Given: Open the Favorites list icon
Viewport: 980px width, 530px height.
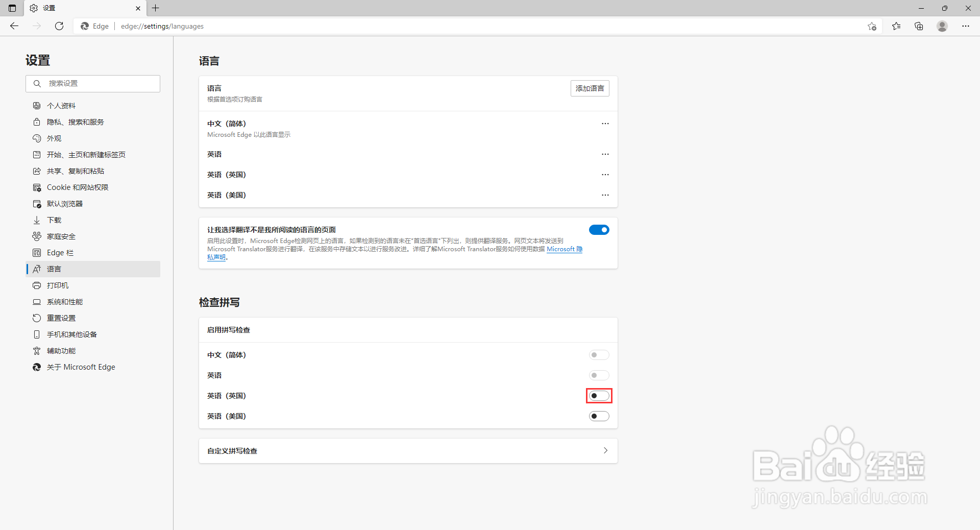Looking at the screenshot, I should click(896, 26).
